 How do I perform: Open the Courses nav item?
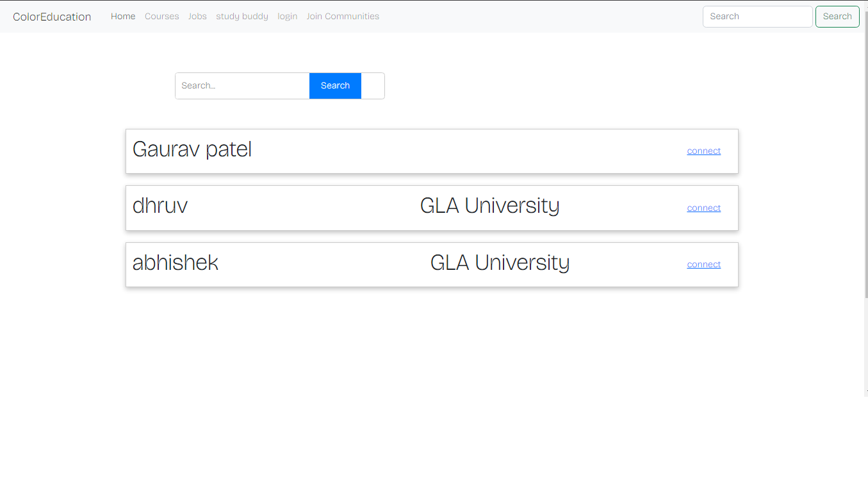pyautogui.click(x=161, y=16)
